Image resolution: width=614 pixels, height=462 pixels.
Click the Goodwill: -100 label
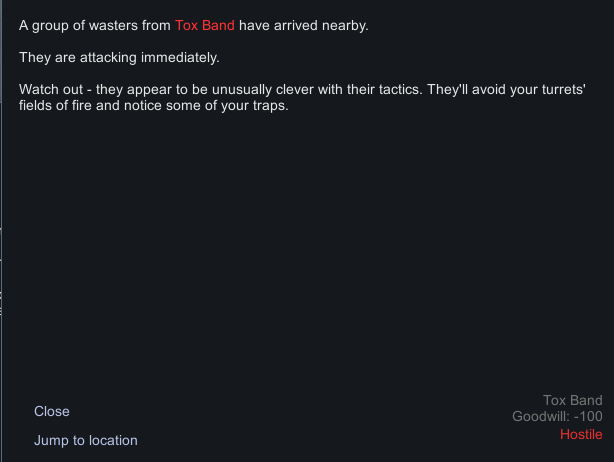(557, 417)
